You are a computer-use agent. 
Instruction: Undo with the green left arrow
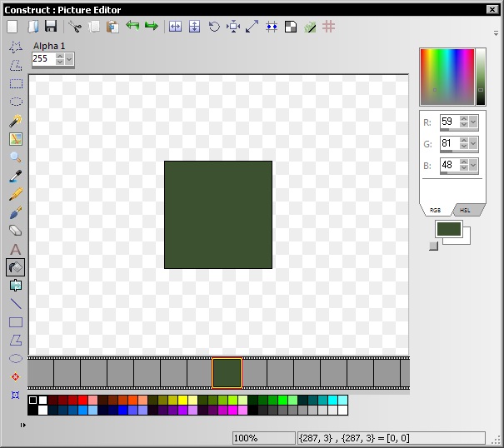coord(132,26)
